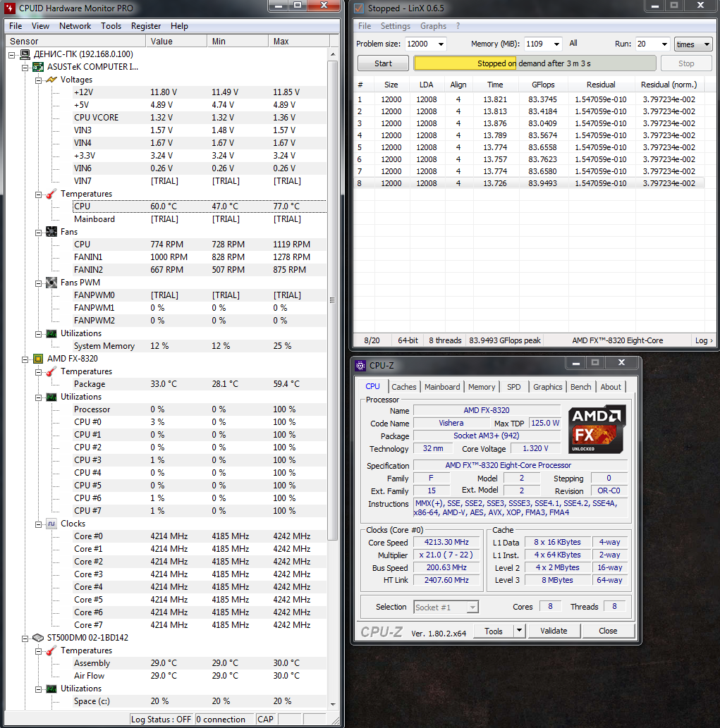Screen dimensions: 720x728
Task: Click the AMD FX-8320 processor chip icon
Action: tap(38, 359)
